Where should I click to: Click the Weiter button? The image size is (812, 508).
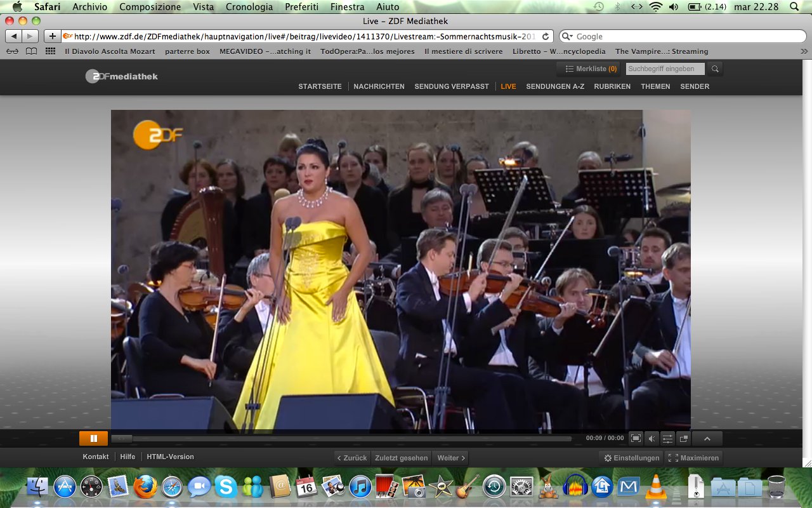(x=451, y=458)
